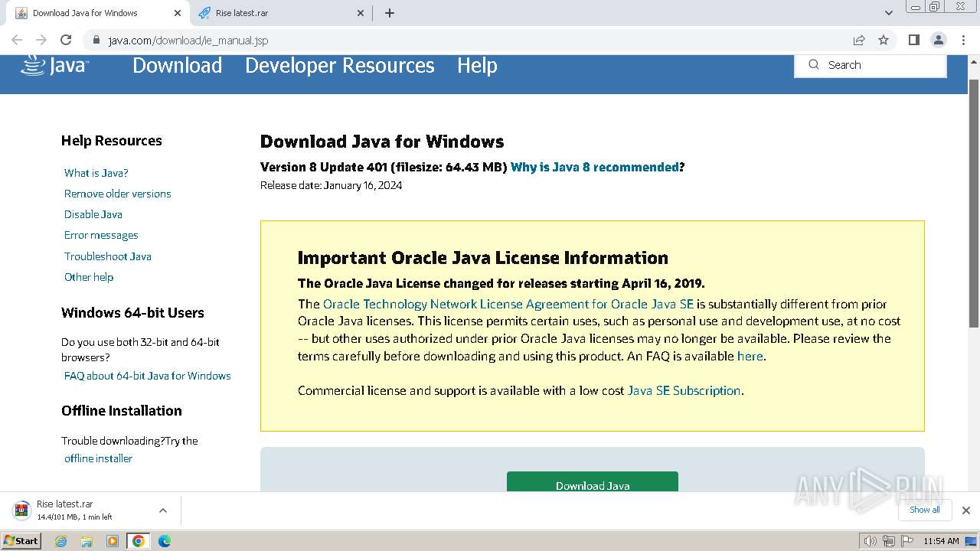Image resolution: width=980 pixels, height=551 pixels.
Task: Click the Windows 64-bit Users heading
Action: tap(132, 312)
